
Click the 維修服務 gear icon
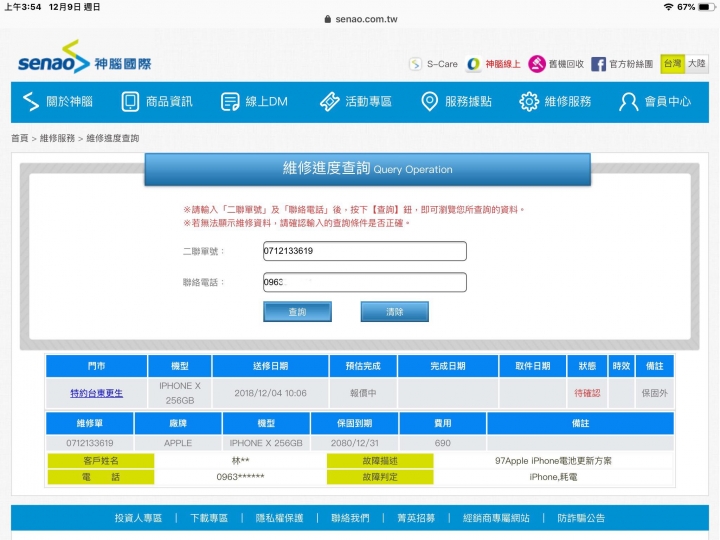[x=529, y=101]
